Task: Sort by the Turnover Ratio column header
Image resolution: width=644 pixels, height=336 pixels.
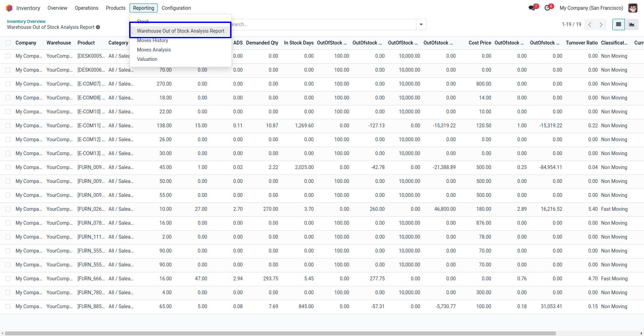Action: coord(581,43)
